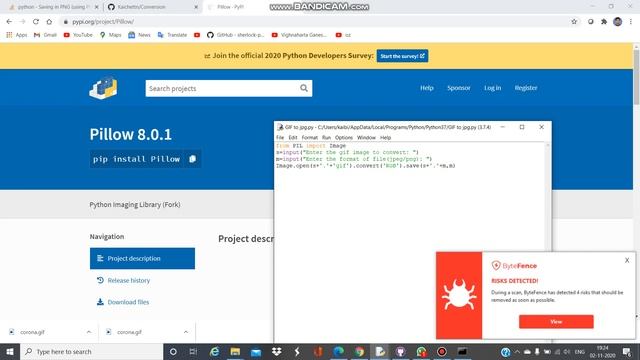The image size is (640, 360).
Task: Click the Image.open code line in IDLE
Action: (365, 166)
